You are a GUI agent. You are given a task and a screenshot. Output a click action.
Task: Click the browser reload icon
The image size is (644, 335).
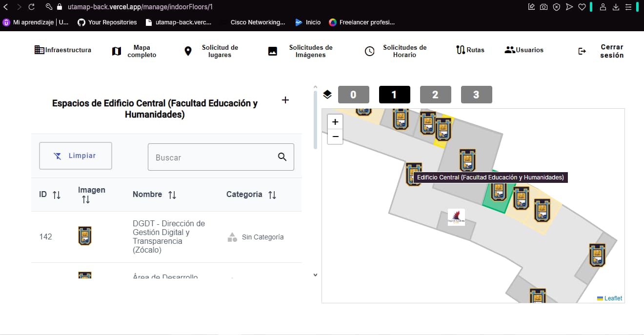[x=32, y=7]
